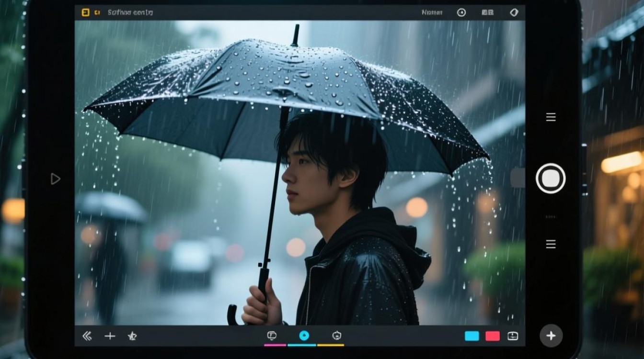Click the round gray plus button
The width and height of the screenshot is (644, 359).
[x=551, y=336]
